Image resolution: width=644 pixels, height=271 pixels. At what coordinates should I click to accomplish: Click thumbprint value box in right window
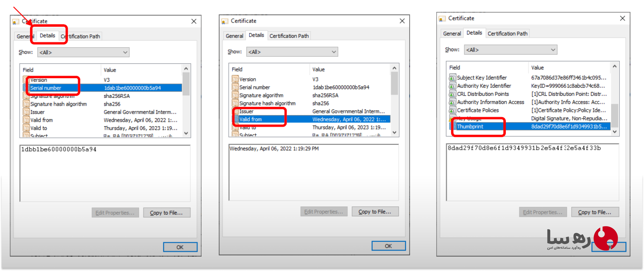[533, 172]
